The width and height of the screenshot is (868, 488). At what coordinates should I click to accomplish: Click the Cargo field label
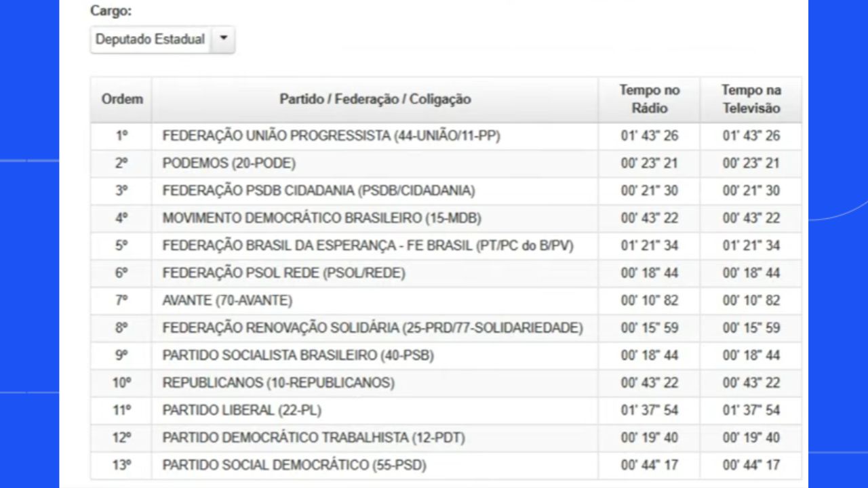111,12
